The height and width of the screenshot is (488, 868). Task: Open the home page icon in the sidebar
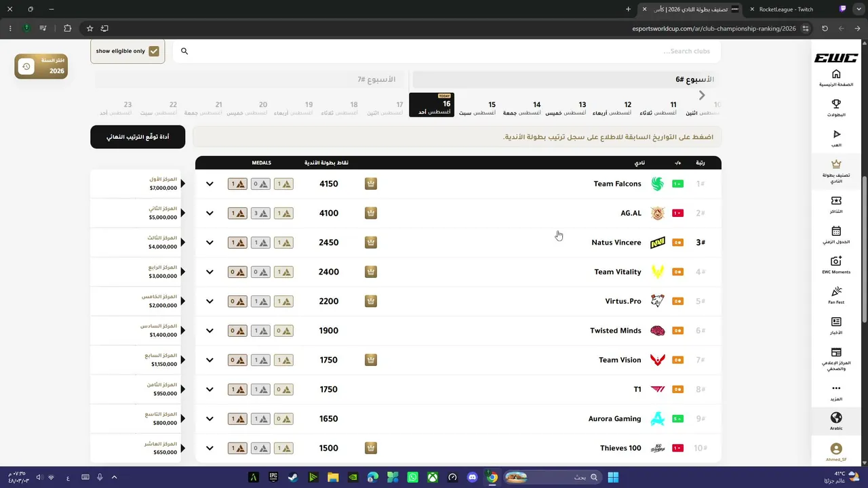point(836,75)
